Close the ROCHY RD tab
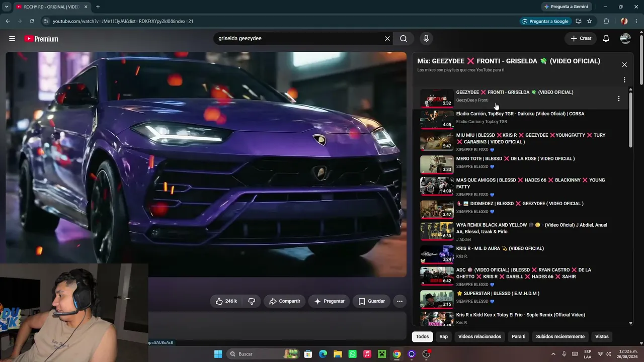This screenshot has width=644, height=362. [86, 7]
